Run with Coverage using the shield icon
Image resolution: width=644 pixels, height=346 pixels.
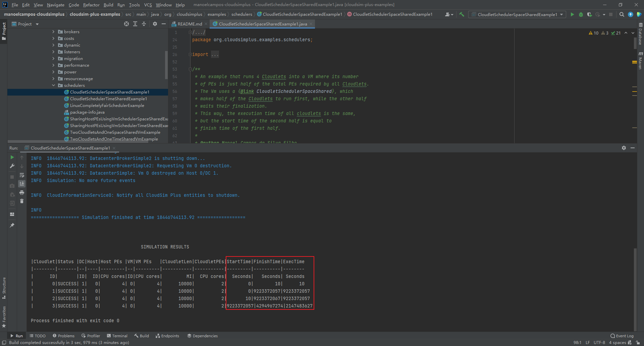589,14
